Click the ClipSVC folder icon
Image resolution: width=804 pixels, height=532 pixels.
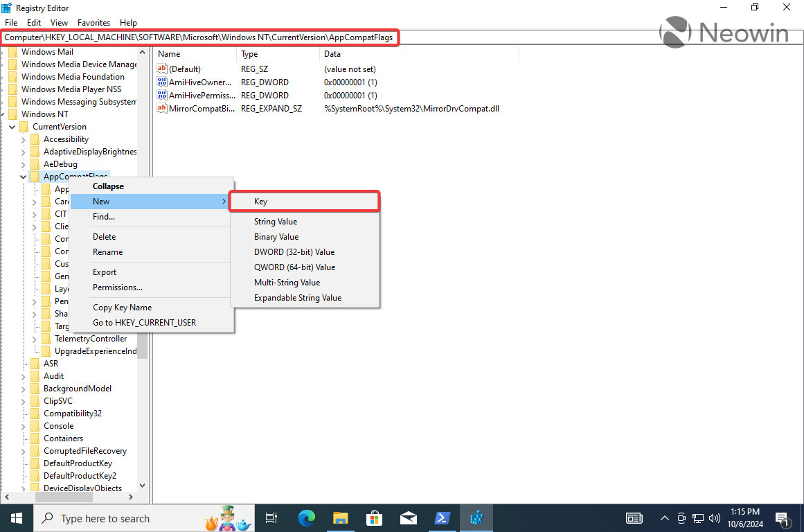(35, 401)
